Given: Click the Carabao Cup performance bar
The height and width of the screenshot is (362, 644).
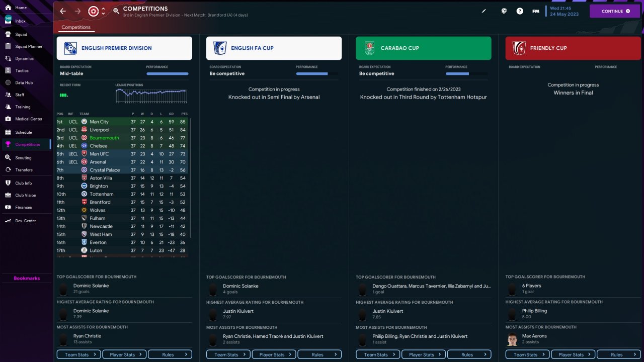Looking at the screenshot, I should click(466, 74).
